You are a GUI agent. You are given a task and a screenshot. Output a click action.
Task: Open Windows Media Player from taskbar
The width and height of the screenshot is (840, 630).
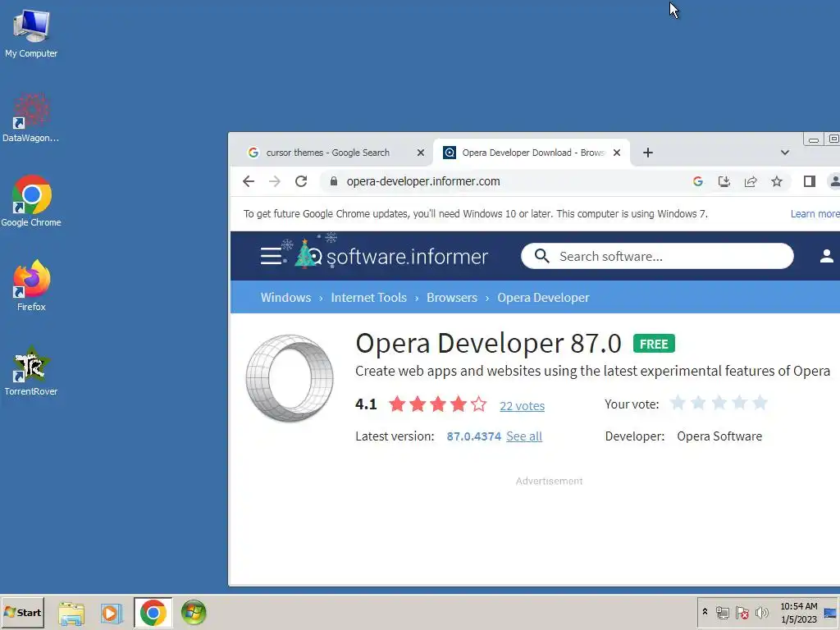(x=112, y=613)
